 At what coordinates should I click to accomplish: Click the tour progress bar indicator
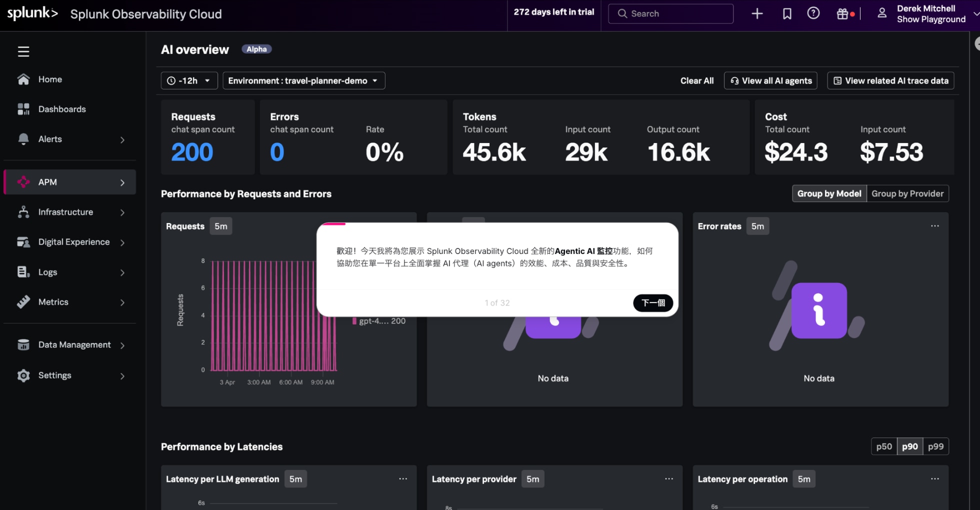tap(333, 224)
